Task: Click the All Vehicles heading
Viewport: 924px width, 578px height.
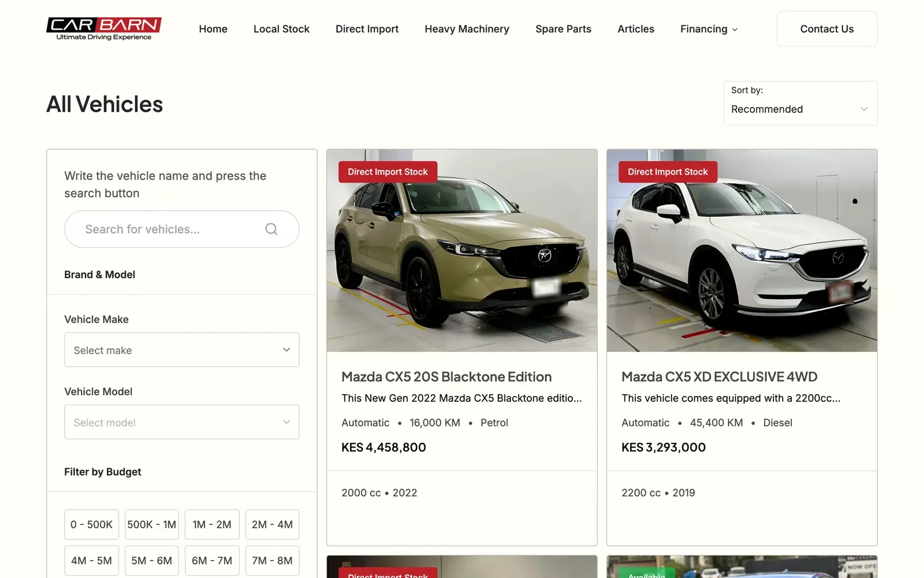Action: point(105,105)
